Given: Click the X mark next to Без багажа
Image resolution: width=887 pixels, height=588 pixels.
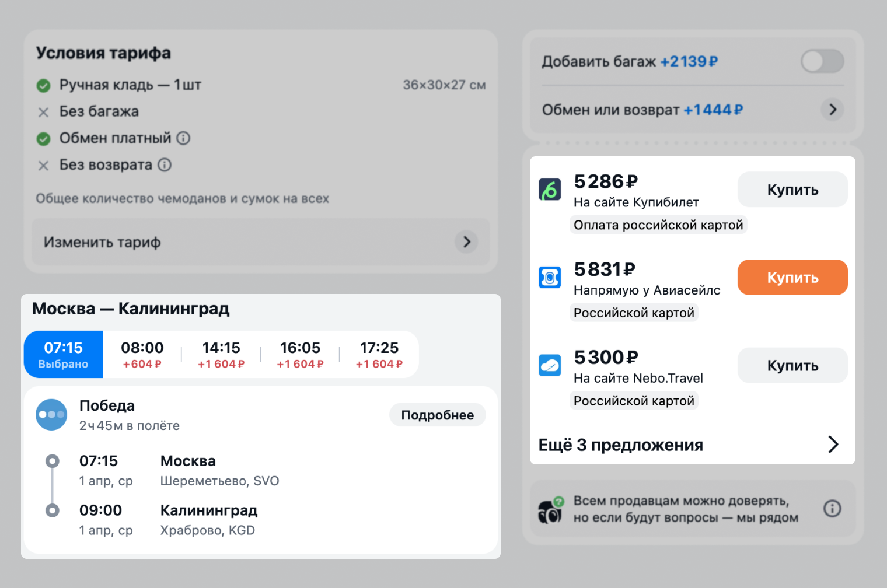Looking at the screenshot, I should 43,112.
